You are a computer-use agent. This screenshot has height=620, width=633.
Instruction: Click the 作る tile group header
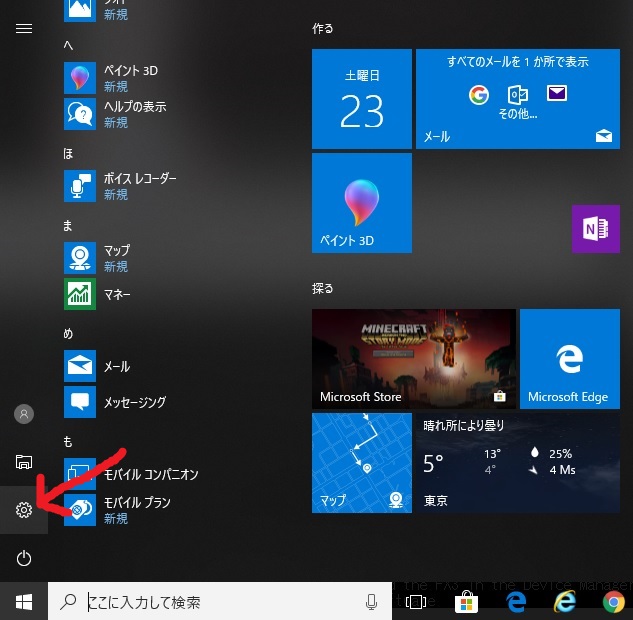(323, 29)
